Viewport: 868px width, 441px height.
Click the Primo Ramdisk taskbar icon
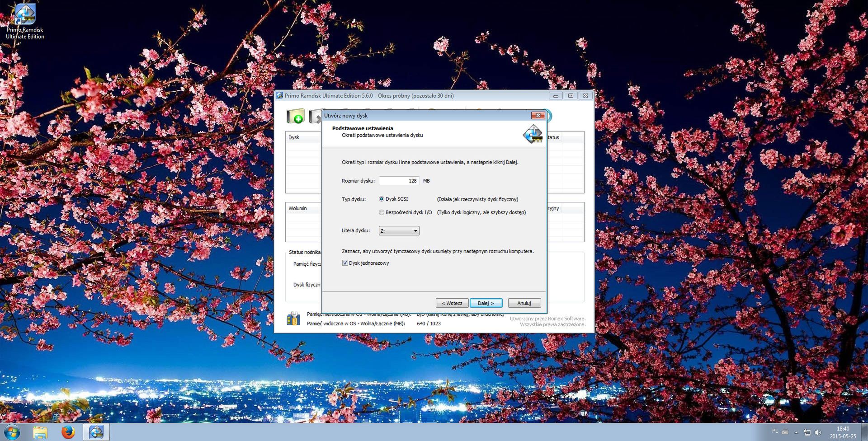(x=96, y=432)
